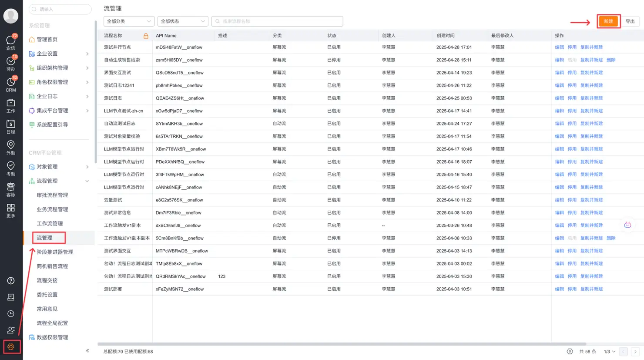Select 审批流程管理 in sidebar menu
Screen dimensions: 644x360
click(x=52, y=195)
